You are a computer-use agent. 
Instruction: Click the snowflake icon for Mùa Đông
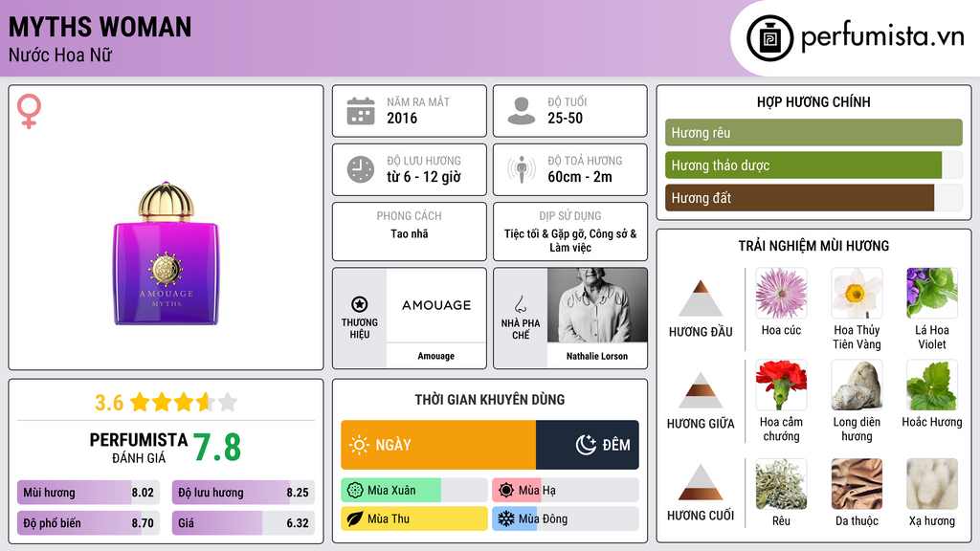(x=506, y=518)
